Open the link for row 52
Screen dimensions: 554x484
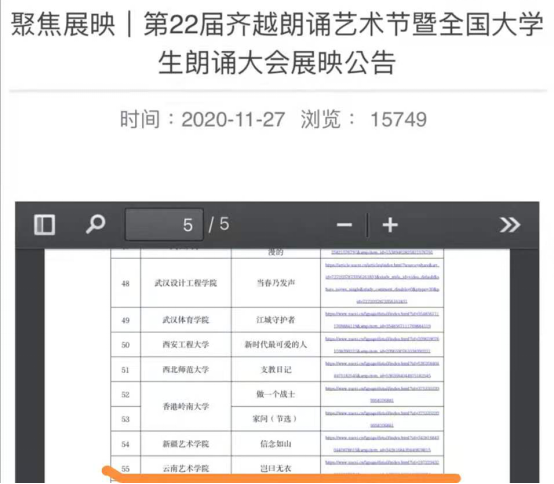coord(382,394)
